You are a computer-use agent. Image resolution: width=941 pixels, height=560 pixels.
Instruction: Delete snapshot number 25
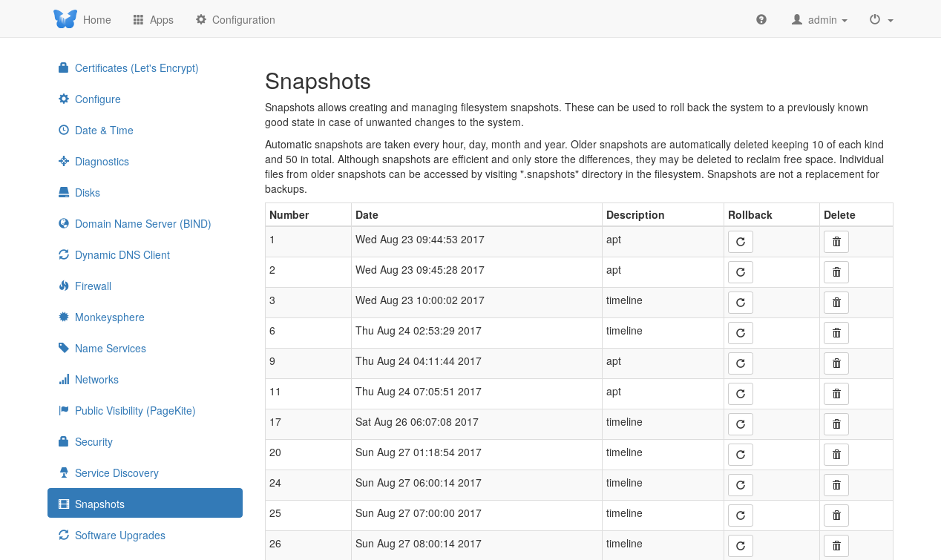[836, 515]
